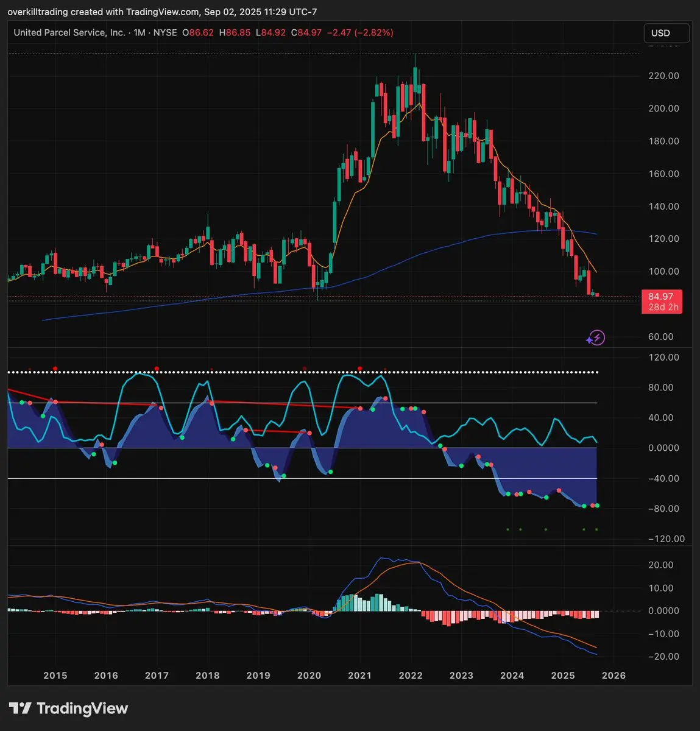Viewport: 700px width, 731px height.
Task: Click the overkilltrading attribution text at top
Action: click(162, 12)
